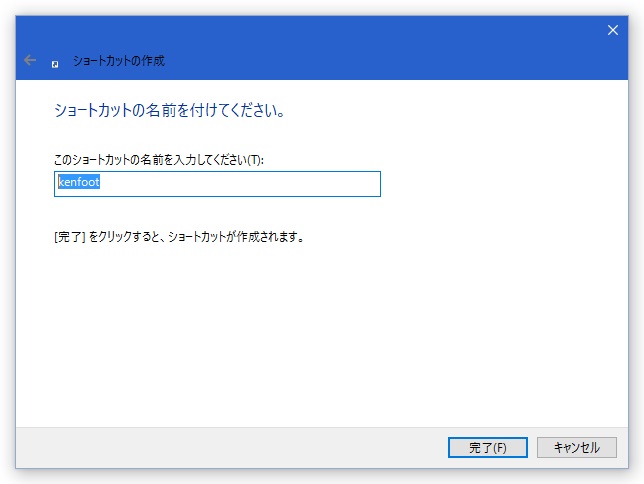Image resolution: width=644 pixels, height=484 pixels.
Task: Click the blank white area right of the name field
Action: point(501,184)
